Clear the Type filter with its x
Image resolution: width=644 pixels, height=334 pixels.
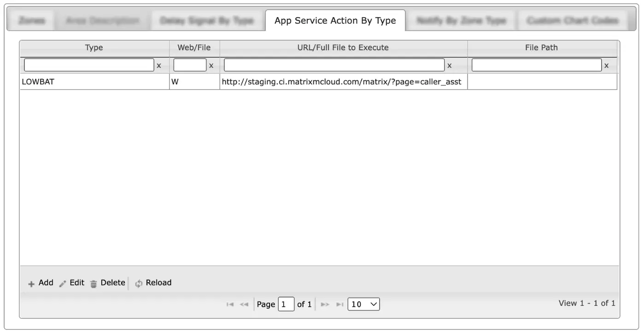coord(159,66)
